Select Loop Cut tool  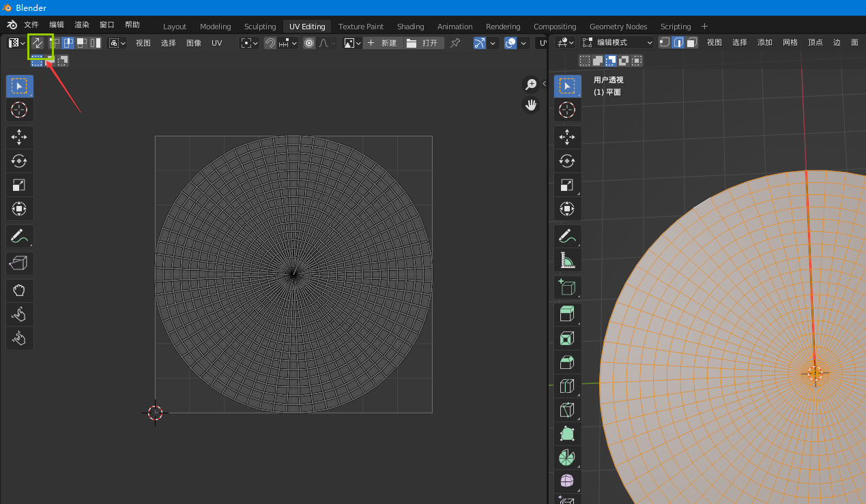coord(567,386)
